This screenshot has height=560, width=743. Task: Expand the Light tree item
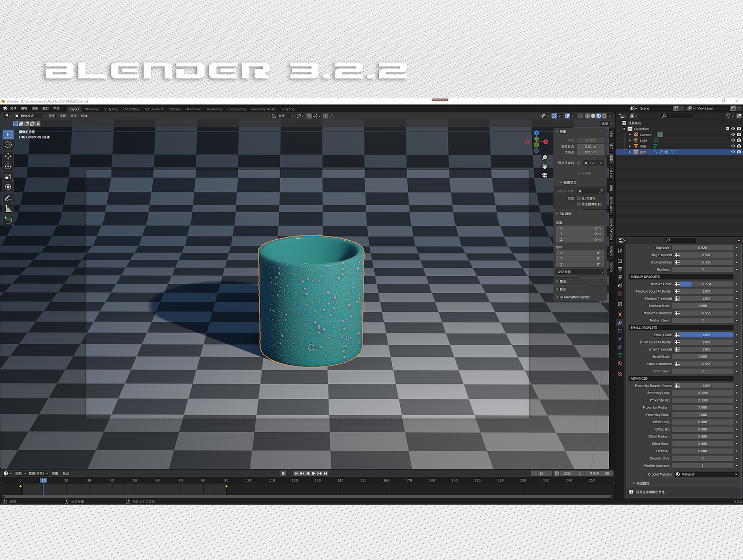tap(630, 141)
